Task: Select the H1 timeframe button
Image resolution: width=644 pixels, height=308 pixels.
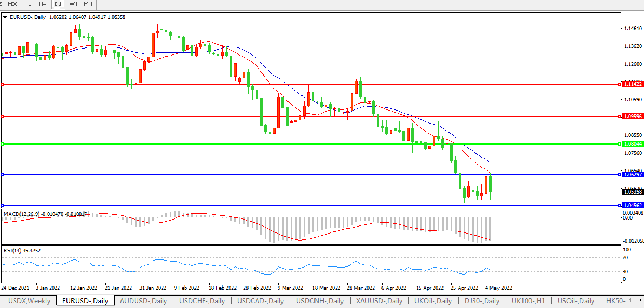Action: 28,4
